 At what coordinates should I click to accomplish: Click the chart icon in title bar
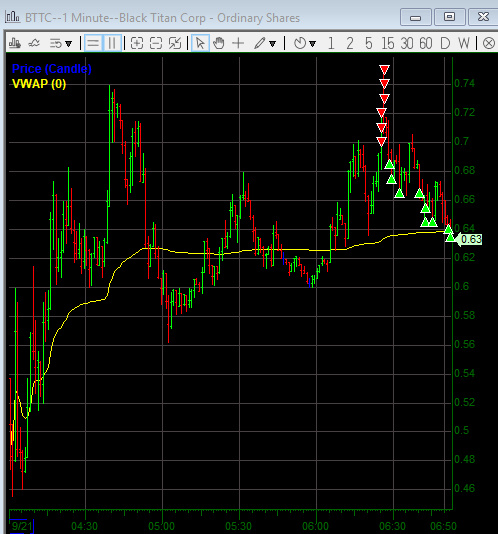click(x=12, y=17)
